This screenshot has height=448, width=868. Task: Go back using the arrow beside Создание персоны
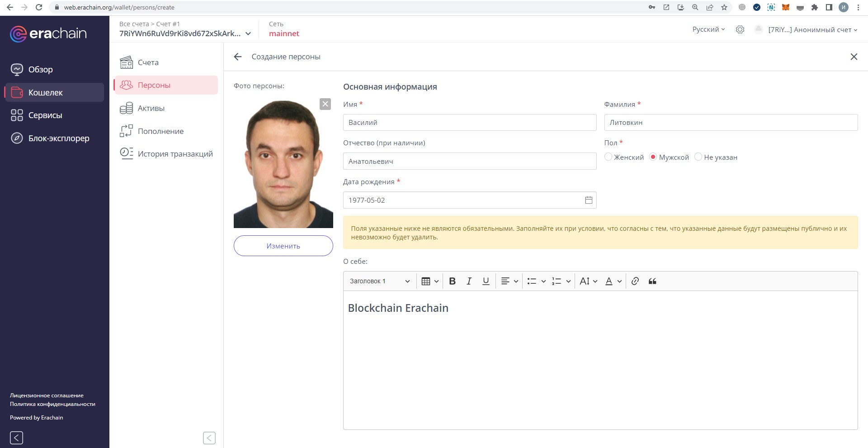pyautogui.click(x=238, y=57)
